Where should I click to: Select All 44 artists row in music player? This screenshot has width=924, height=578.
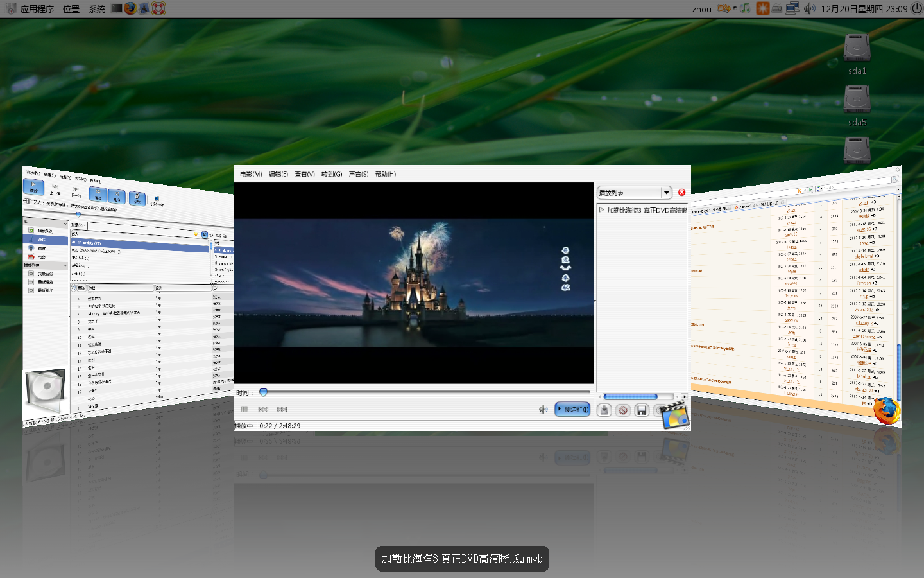point(139,243)
